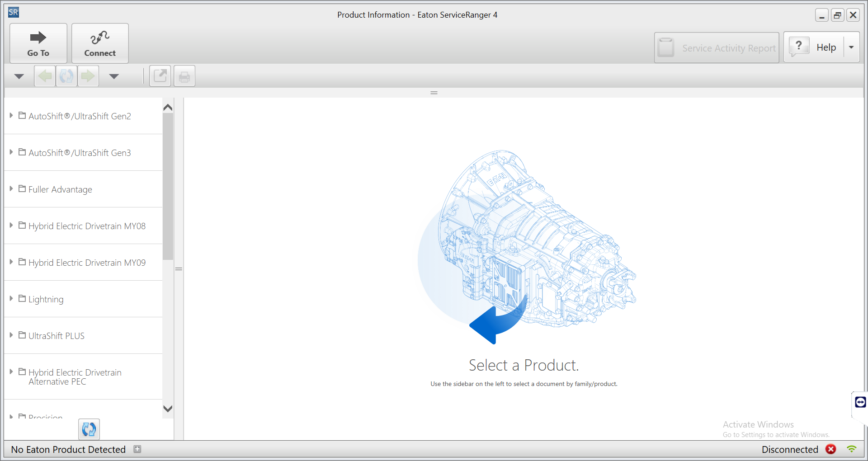Click the green wireless signal icon
The width and height of the screenshot is (868, 461).
(x=852, y=449)
